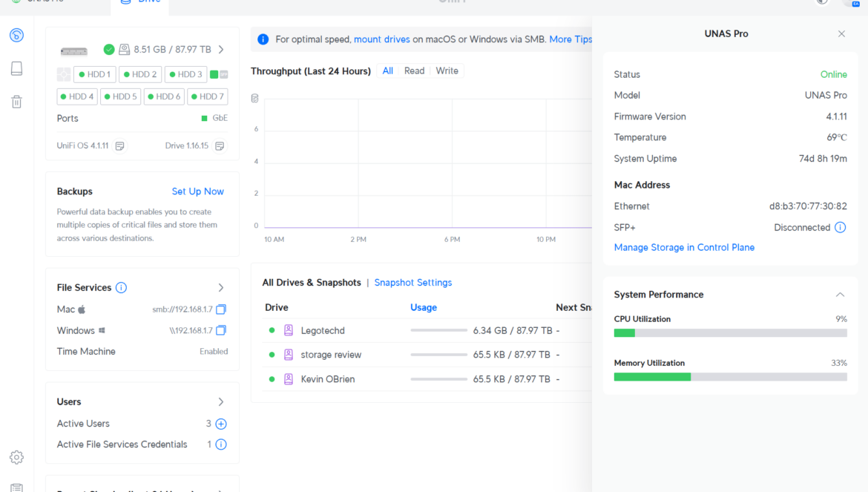
Task: Select the HDD 7 slot
Action: [208, 96]
